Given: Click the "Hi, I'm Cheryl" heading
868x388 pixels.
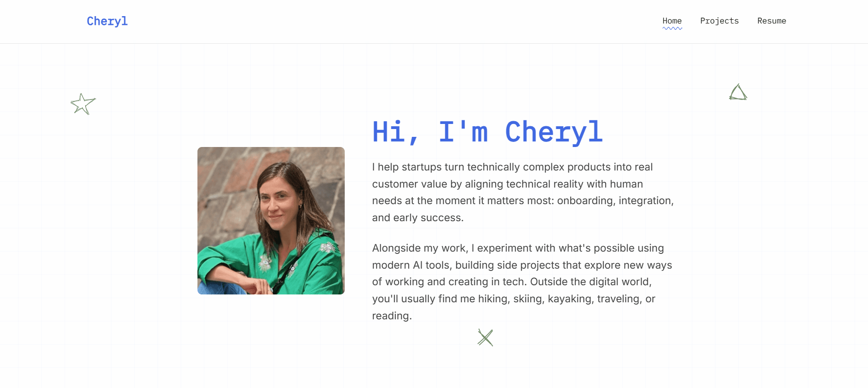Looking at the screenshot, I should pyautogui.click(x=487, y=132).
